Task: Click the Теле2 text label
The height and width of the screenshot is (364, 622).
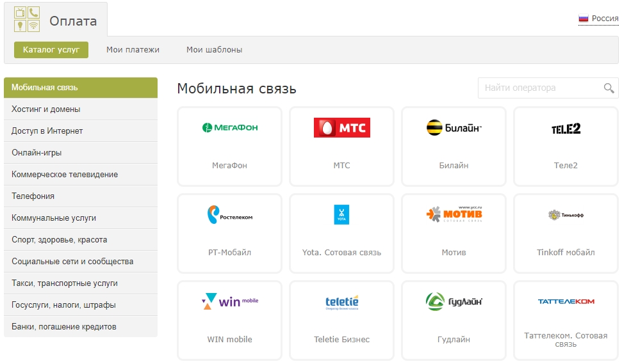Action: 566,166
